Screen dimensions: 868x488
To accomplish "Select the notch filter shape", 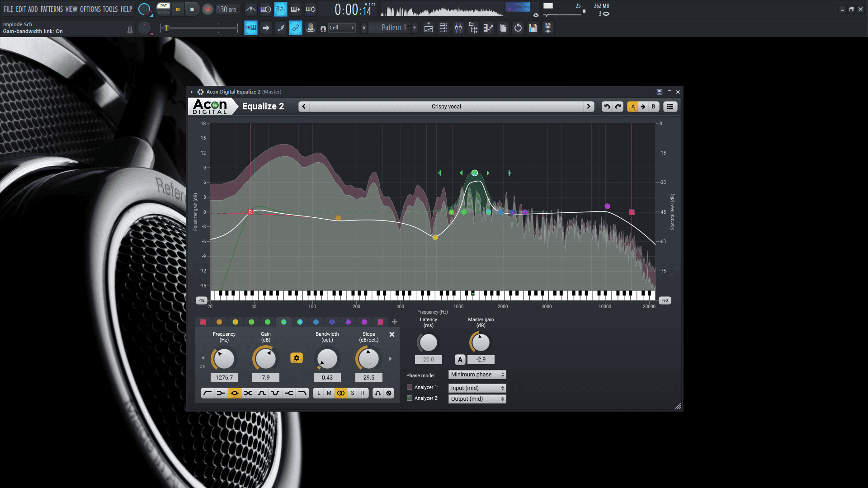I will coord(275,393).
